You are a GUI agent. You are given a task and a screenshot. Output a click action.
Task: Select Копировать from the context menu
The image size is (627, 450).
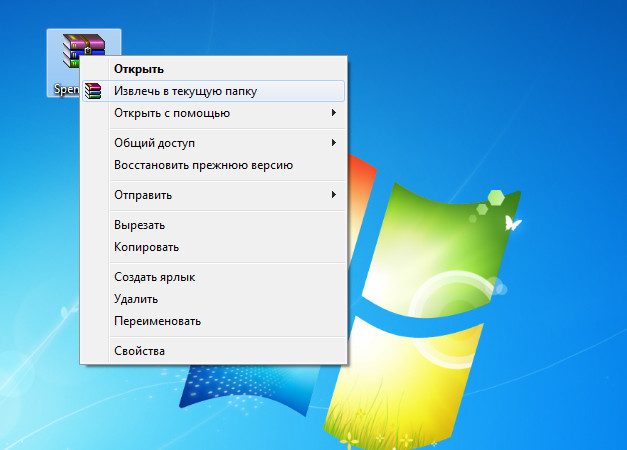(213, 247)
